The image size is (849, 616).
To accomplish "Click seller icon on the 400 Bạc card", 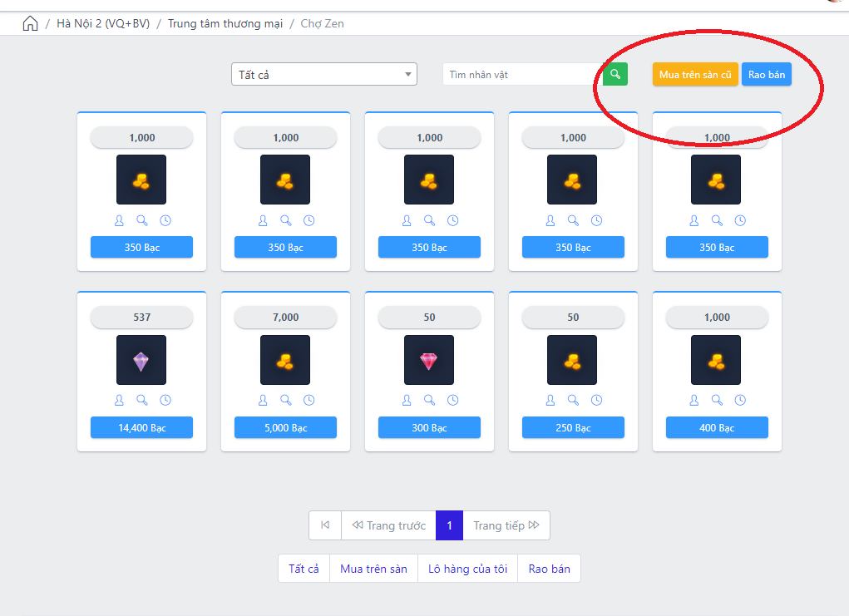I will [x=694, y=401].
